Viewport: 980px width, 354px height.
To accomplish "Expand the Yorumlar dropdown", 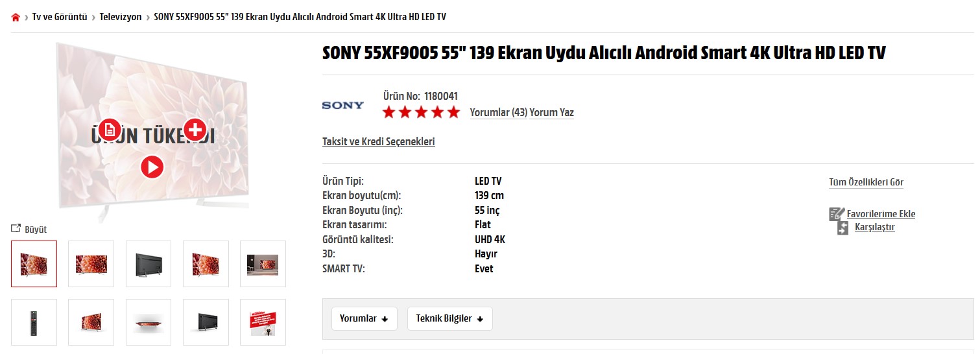I will pos(365,318).
